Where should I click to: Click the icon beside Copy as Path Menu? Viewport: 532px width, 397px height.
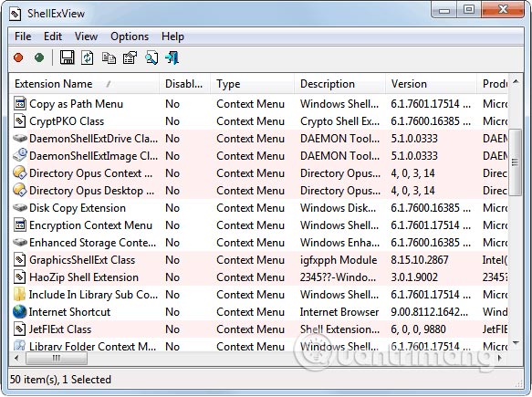(x=20, y=103)
